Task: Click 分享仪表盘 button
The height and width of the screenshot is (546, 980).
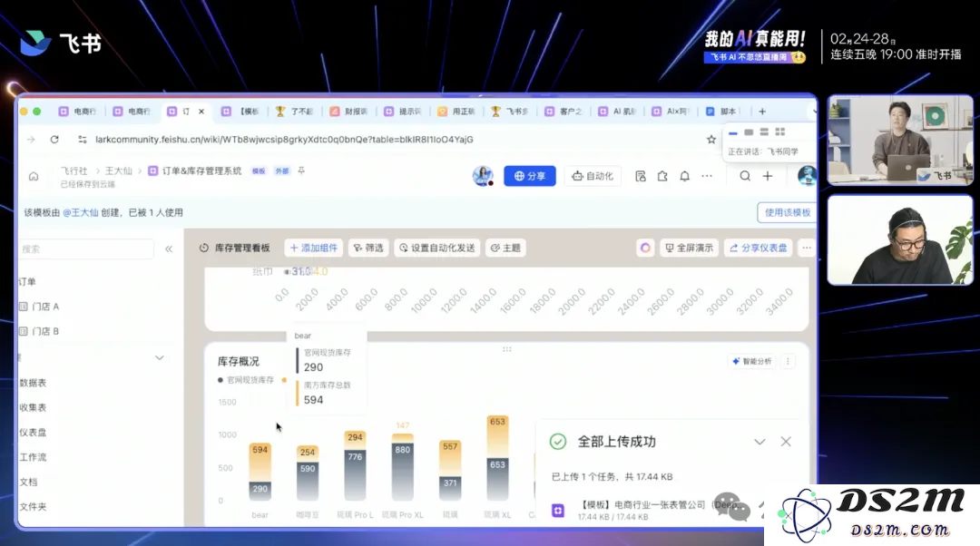Action: [x=758, y=248]
